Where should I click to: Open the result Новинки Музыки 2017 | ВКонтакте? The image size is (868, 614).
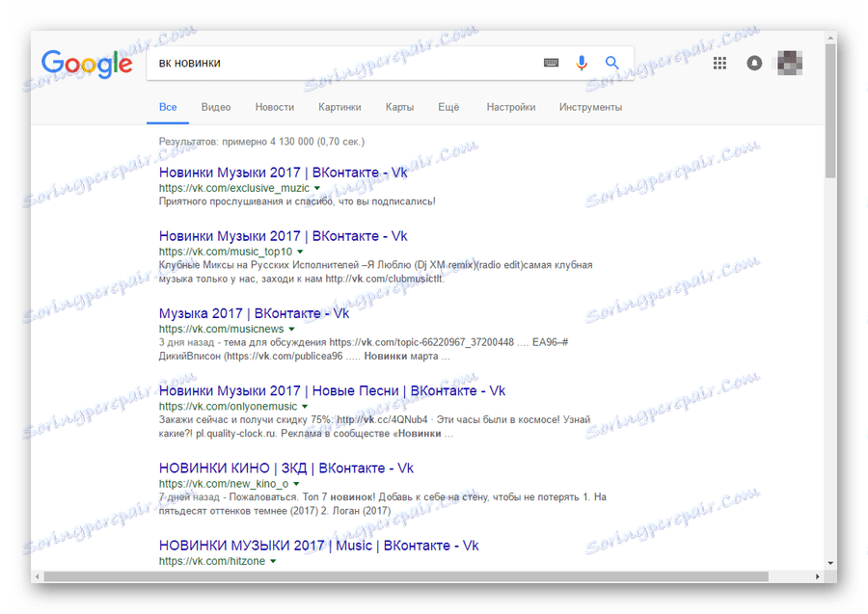pos(282,174)
